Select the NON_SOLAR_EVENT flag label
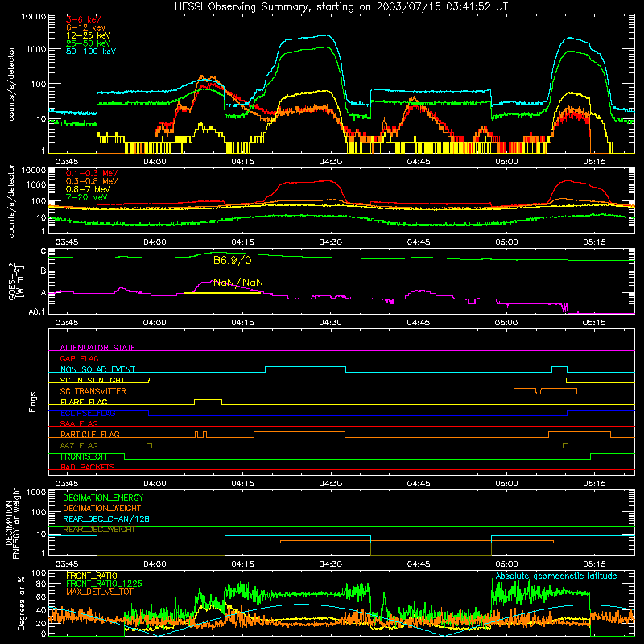This screenshot has width=644, height=644. tap(97, 369)
